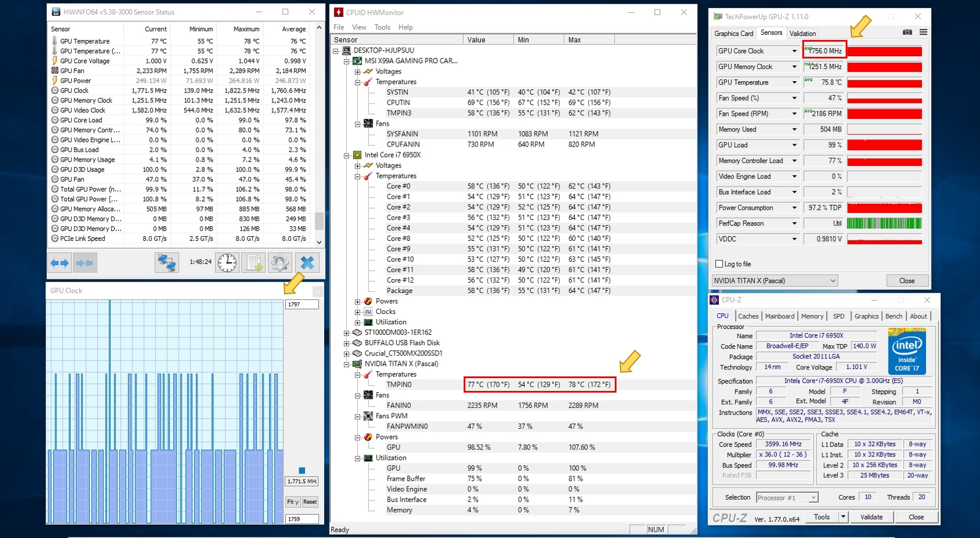Click Intel Core i7 6950X chip icon
The width and height of the screenshot is (980, 538).
[x=357, y=155]
